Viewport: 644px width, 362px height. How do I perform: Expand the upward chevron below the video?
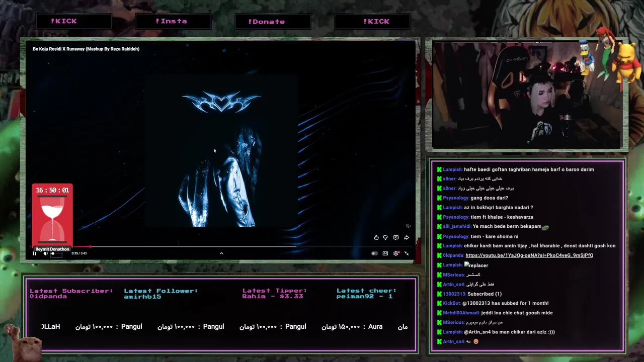(221, 253)
